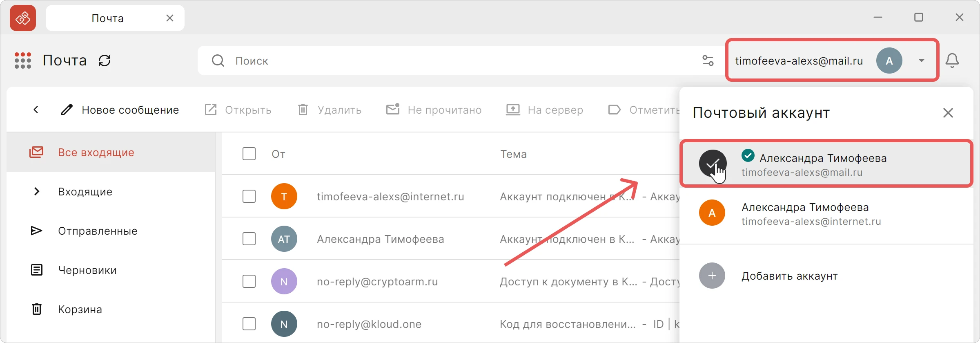980x343 pixels.
Task: Close the Почта tab
Action: click(170, 18)
